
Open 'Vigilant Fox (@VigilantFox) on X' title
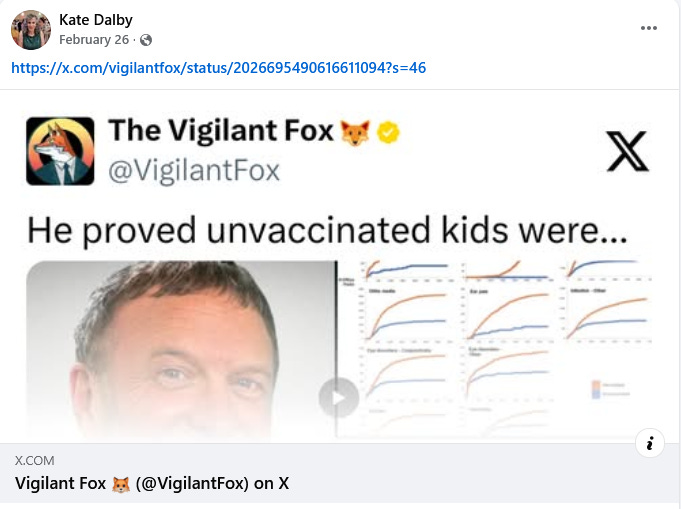point(152,483)
